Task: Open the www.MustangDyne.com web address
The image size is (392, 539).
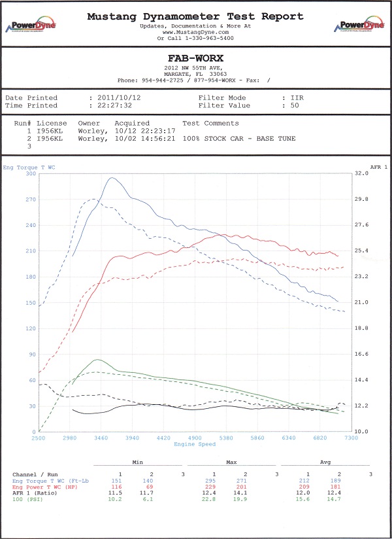Action: coord(195,32)
